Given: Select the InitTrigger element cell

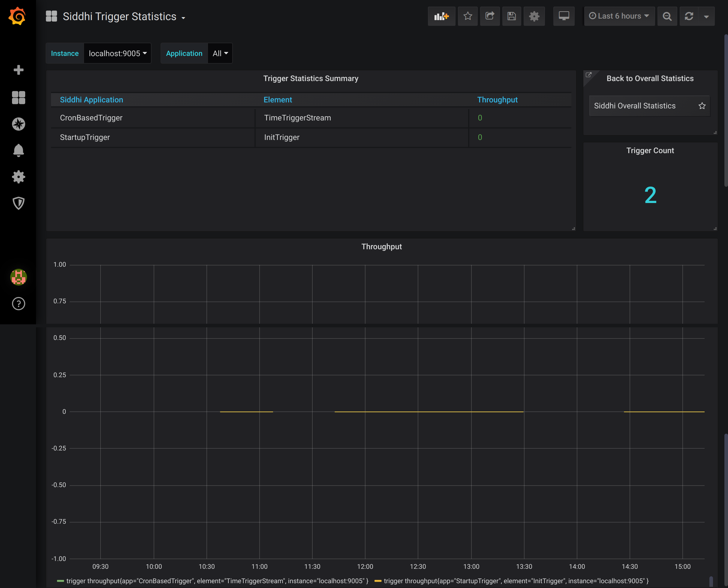Looking at the screenshot, I should [362, 137].
